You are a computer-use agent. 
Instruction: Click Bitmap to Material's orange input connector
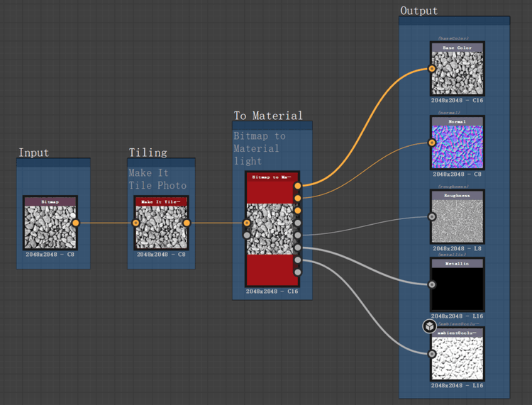click(x=247, y=223)
